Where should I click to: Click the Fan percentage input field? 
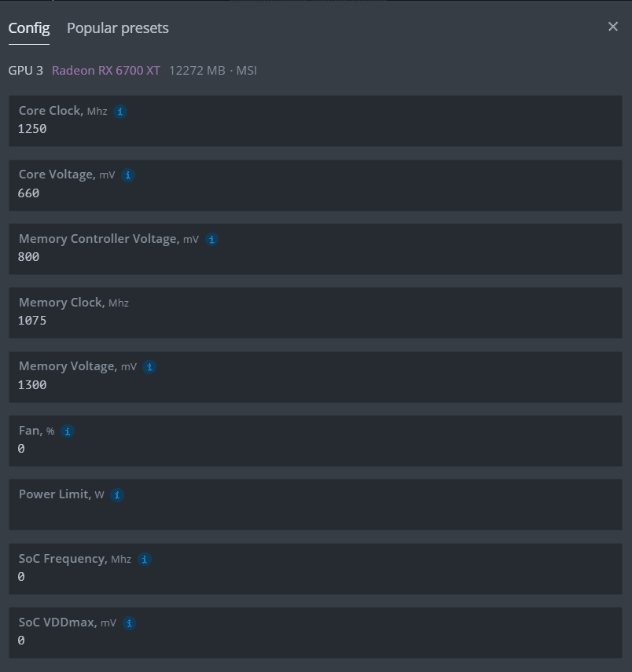click(x=314, y=449)
